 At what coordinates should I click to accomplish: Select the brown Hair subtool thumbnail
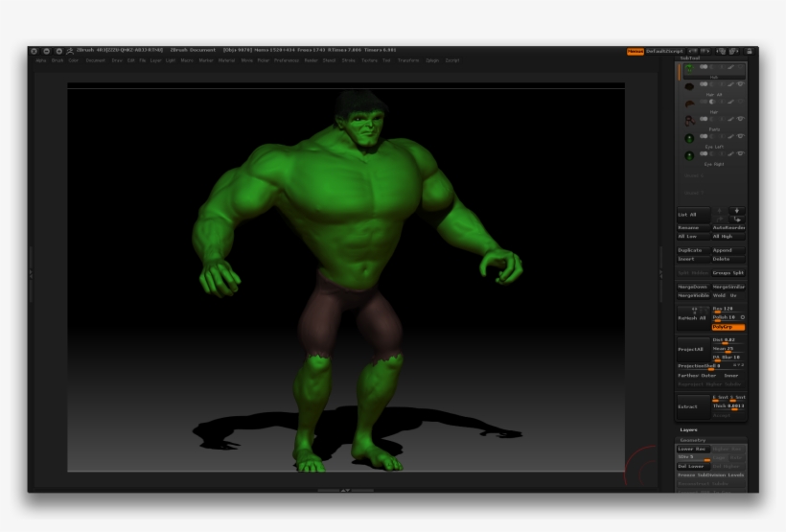(x=689, y=104)
